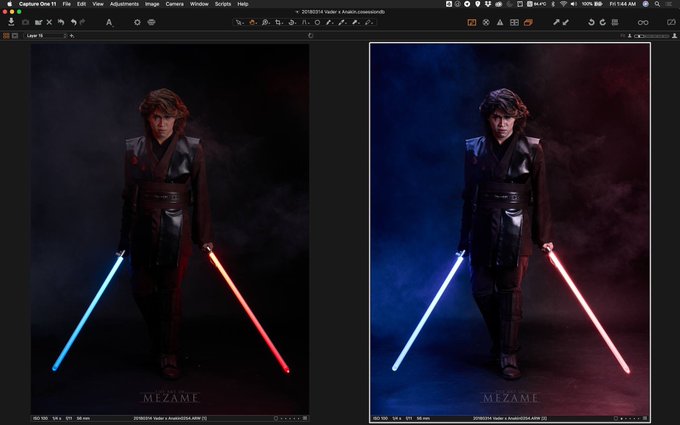The width and height of the screenshot is (680, 425).
Task: Click left image color tag circle
Action: (275, 418)
